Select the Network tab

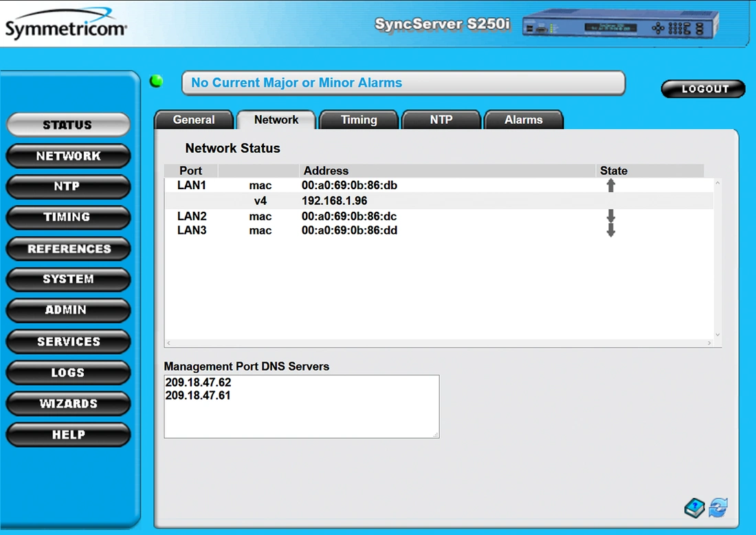click(x=276, y=120)
